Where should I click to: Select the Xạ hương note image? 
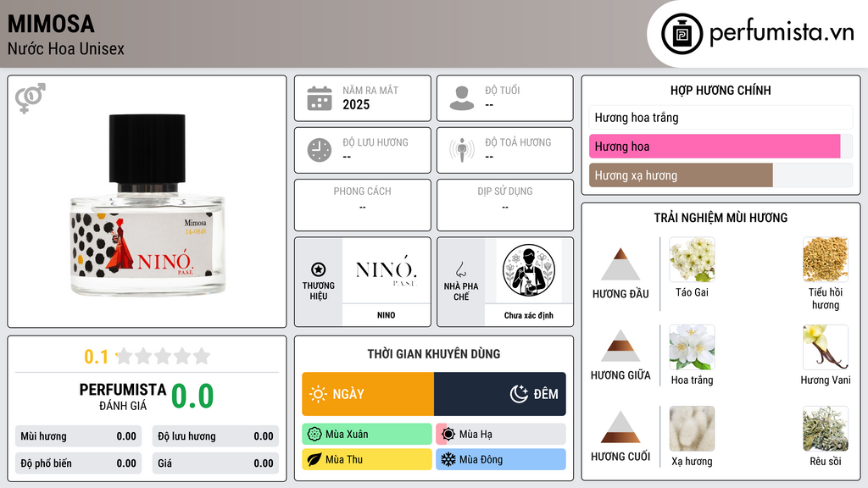(692, 429)
